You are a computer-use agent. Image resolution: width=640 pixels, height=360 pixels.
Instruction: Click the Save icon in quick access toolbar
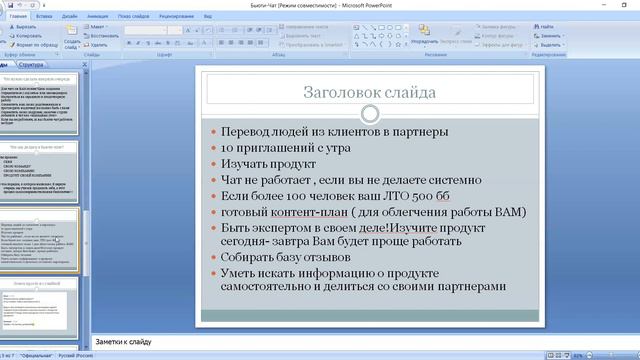[x=10, y=5]
